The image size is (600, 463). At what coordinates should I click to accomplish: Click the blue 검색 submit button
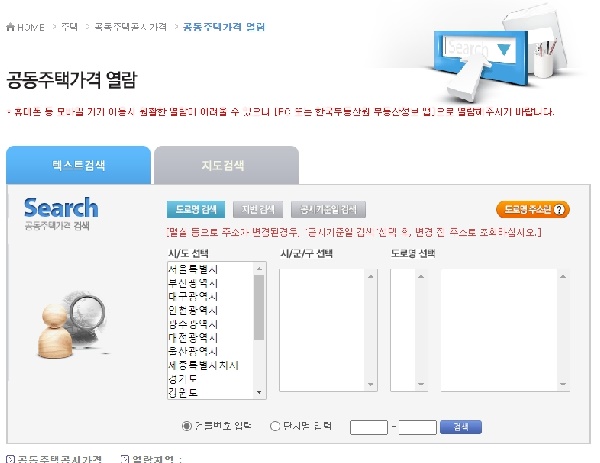(x=461, y=427)
